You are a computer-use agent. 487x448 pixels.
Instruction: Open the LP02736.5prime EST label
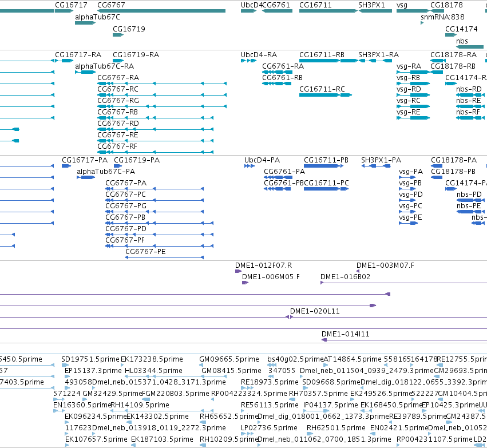tap(270, 428)
